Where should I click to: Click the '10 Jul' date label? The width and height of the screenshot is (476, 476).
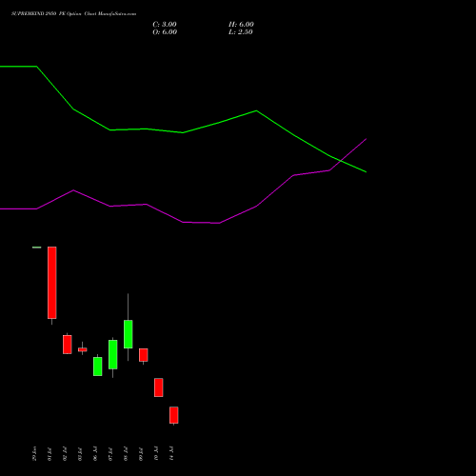coord(156,454)
